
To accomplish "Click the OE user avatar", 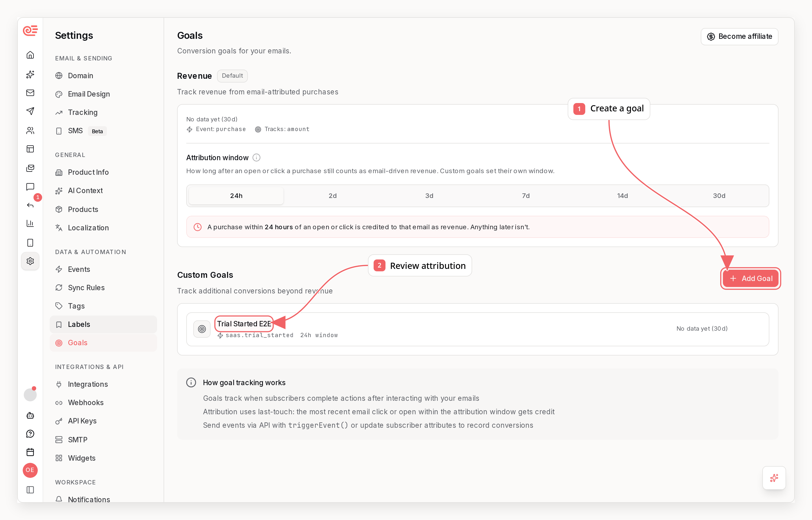I will (x=30, y=470).
